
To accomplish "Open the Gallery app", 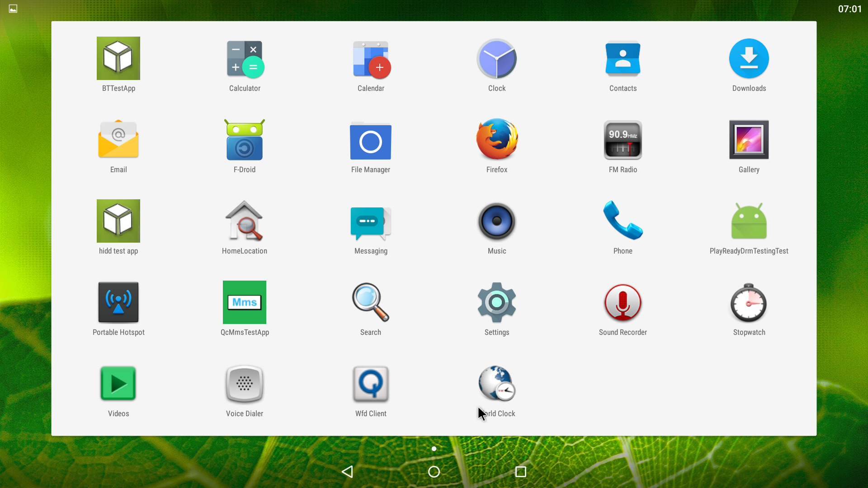I will [749, 140].
